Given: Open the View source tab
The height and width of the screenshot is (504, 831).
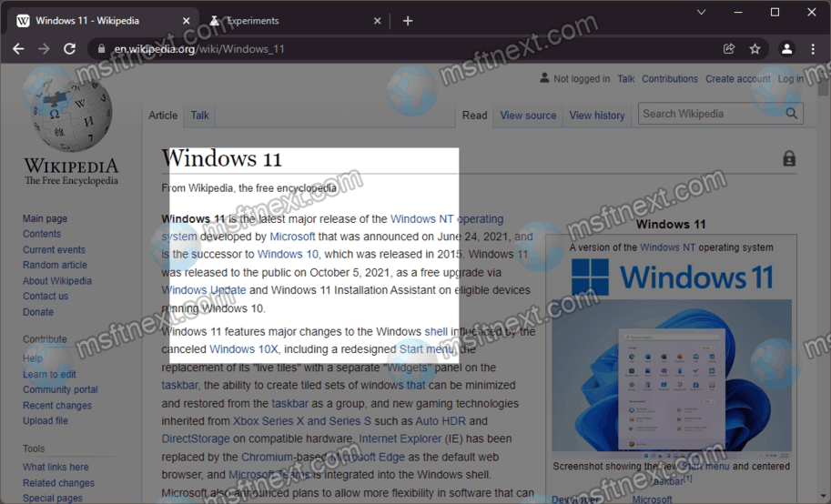Looking at the screenshot, I should click(x=528, y=115).
